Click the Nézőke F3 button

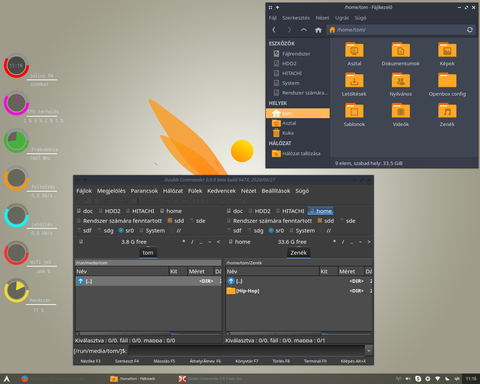pyautogui.click(x=91, y=361)
